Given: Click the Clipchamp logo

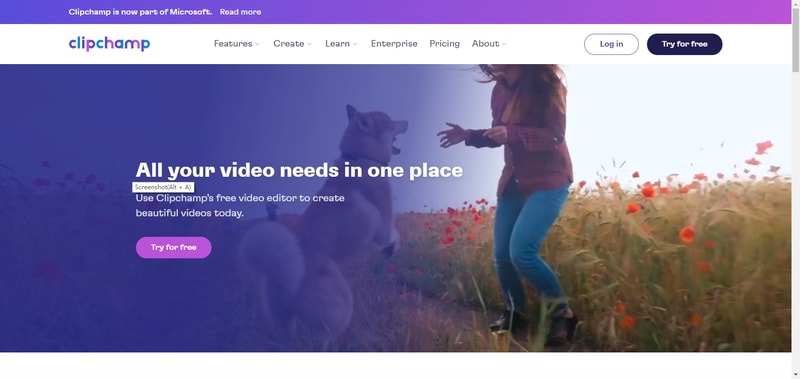Looking at the screenshot, I should 109,44.
